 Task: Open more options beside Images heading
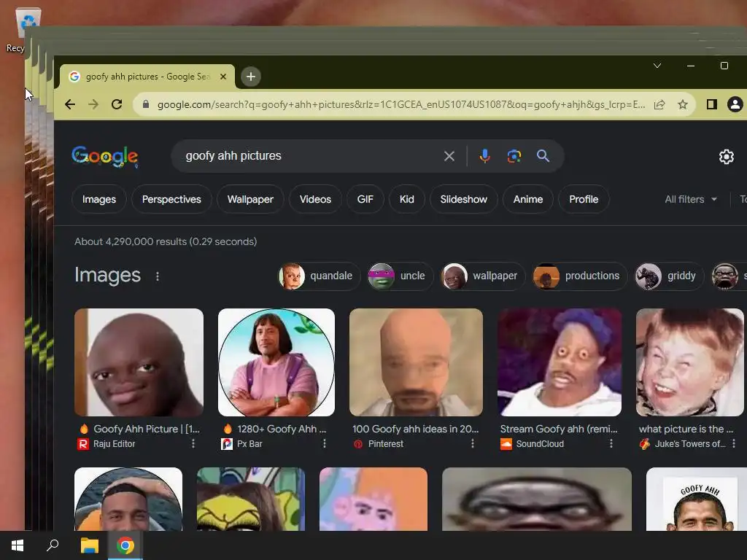click(x=158, y=276)
